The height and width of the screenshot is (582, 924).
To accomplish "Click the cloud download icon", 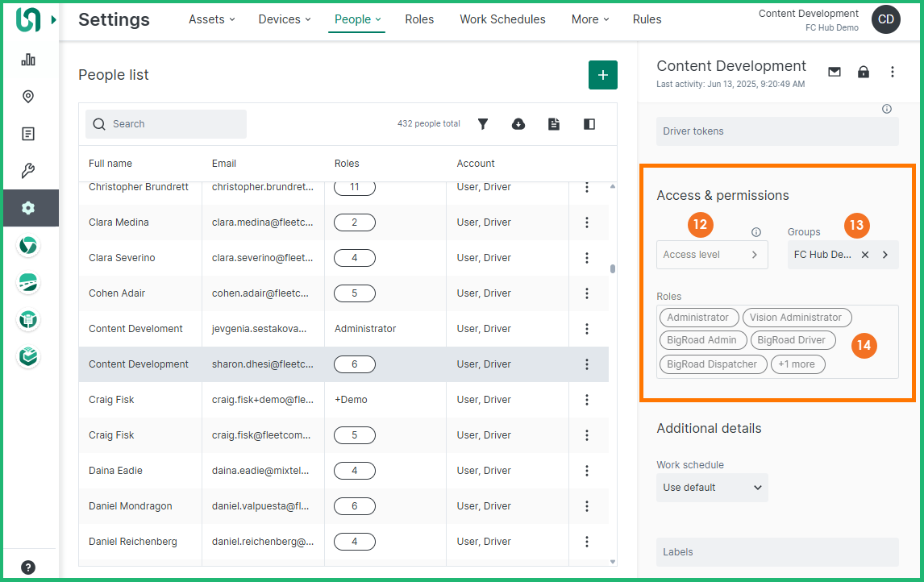I will (518, 124).
